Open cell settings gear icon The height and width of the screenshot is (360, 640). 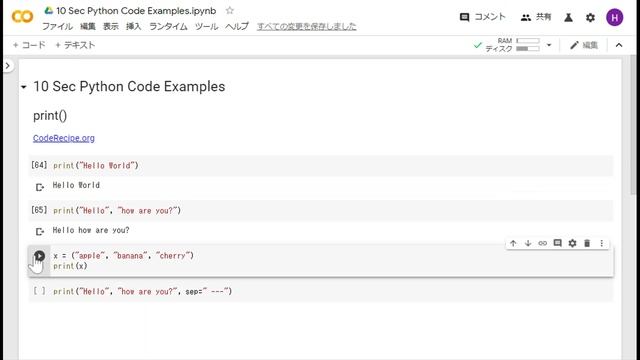(572, 243)
